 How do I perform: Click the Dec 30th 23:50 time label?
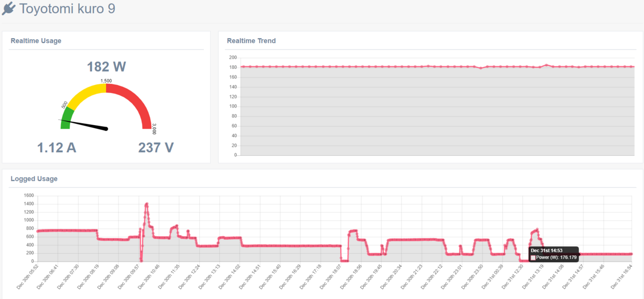pos(471,276)
